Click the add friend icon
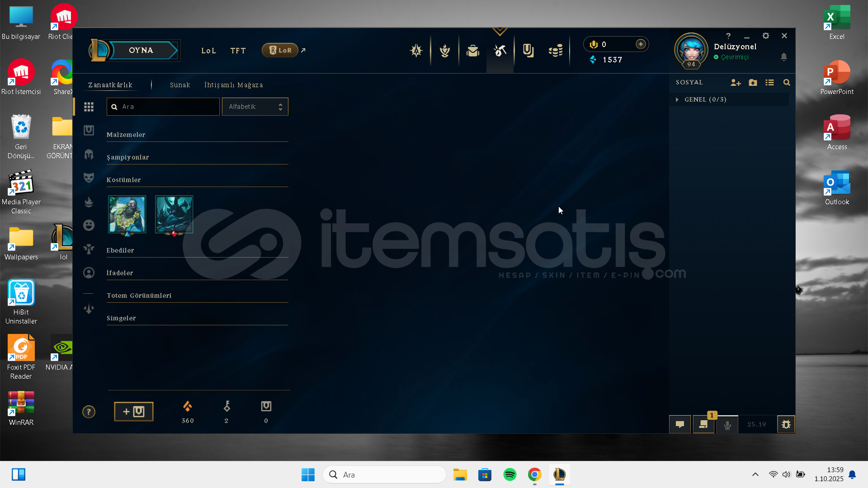This screenshot has width=868, height=488. (736, 83)
